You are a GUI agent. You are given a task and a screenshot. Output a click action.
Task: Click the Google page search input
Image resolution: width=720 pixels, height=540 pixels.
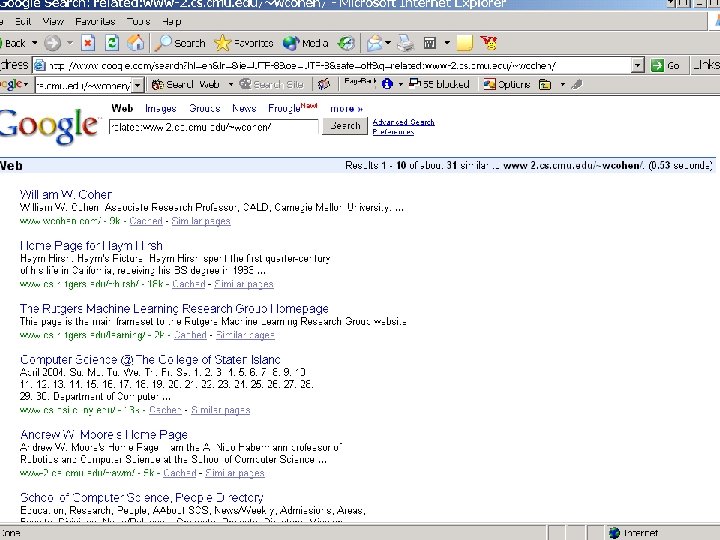(214, 127)
